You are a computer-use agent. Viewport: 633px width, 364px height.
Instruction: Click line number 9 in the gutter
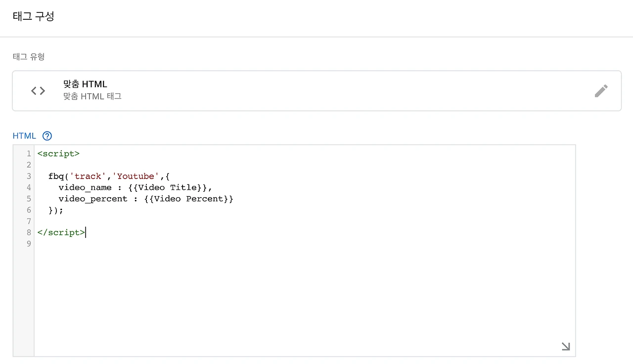pyautogui.click(x=29, y=244)
